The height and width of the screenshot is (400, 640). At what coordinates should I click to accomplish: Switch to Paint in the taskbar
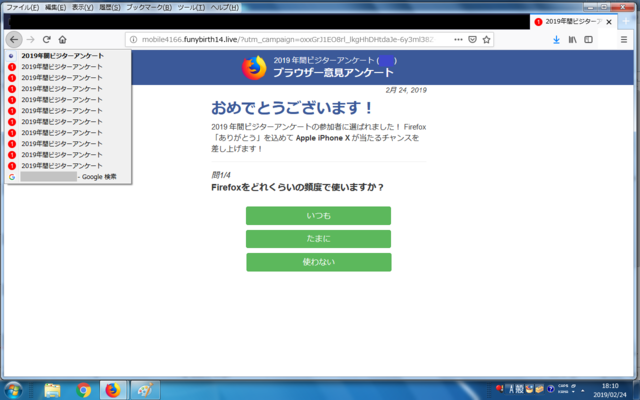click(x=145, y=390)
